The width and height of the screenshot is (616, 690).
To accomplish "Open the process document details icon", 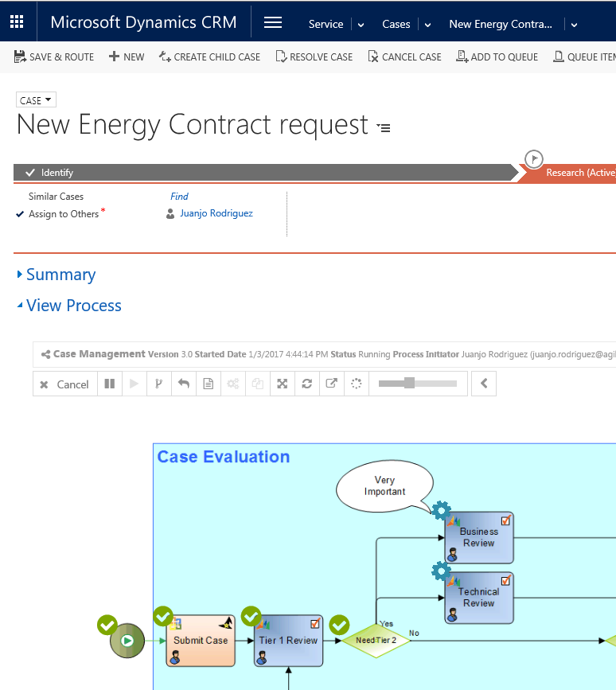I will click(209, 384).
